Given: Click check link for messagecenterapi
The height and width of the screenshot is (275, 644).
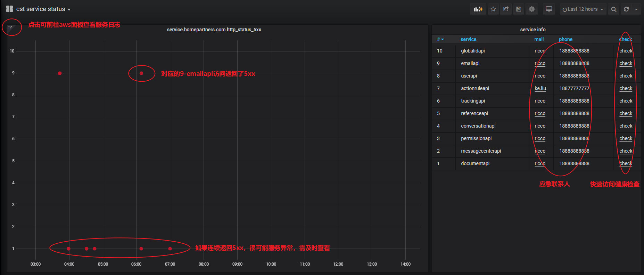Looking at the screenshot, I should [x=626, y=151].
